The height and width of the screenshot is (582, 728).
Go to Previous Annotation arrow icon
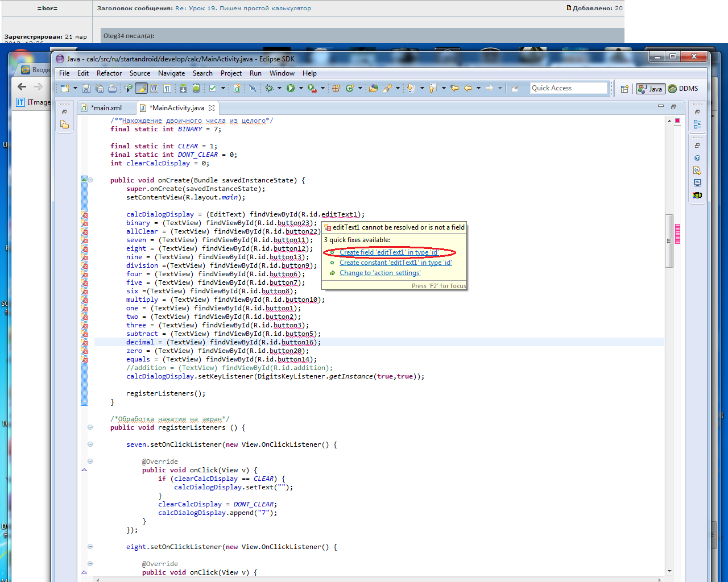(432, 88)
